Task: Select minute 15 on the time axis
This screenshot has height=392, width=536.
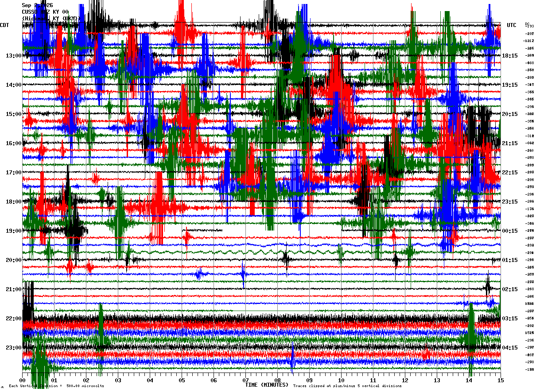Action: pyautogui.click(x=501, y=380)
